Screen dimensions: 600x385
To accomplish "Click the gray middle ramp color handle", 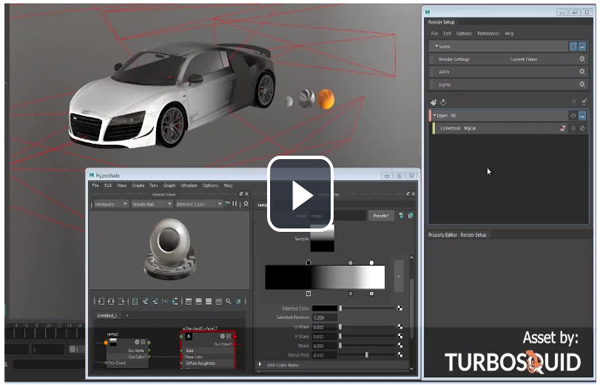I will [x=351, y=263].
